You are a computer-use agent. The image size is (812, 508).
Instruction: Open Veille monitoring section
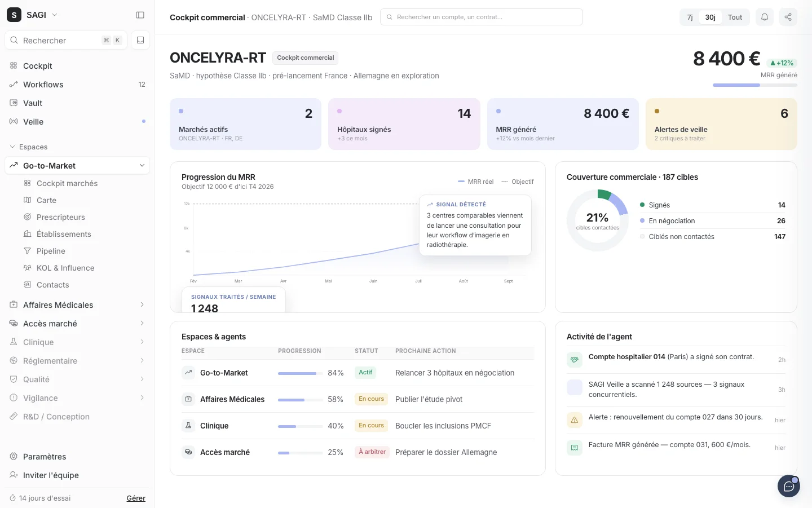point(77,122)
